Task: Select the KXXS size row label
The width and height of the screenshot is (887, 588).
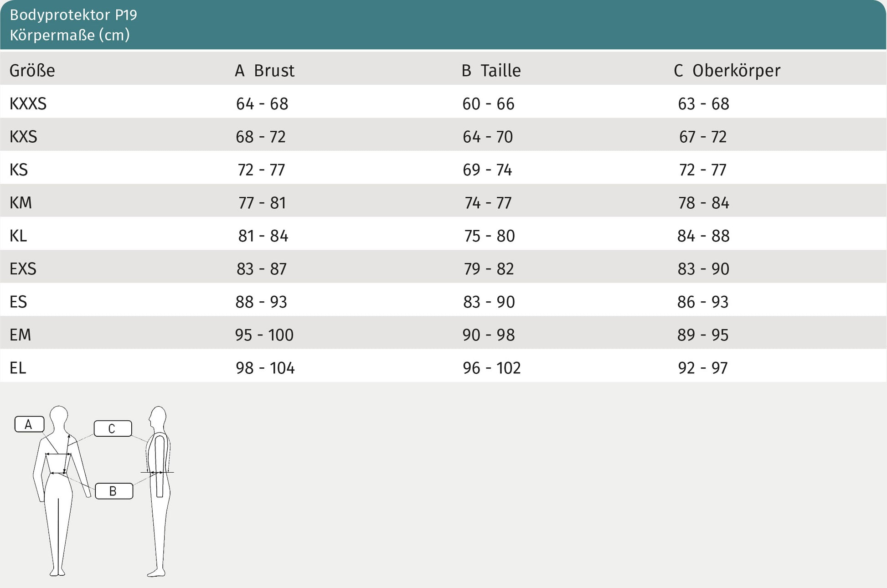Action: click(x=28, y=104)
